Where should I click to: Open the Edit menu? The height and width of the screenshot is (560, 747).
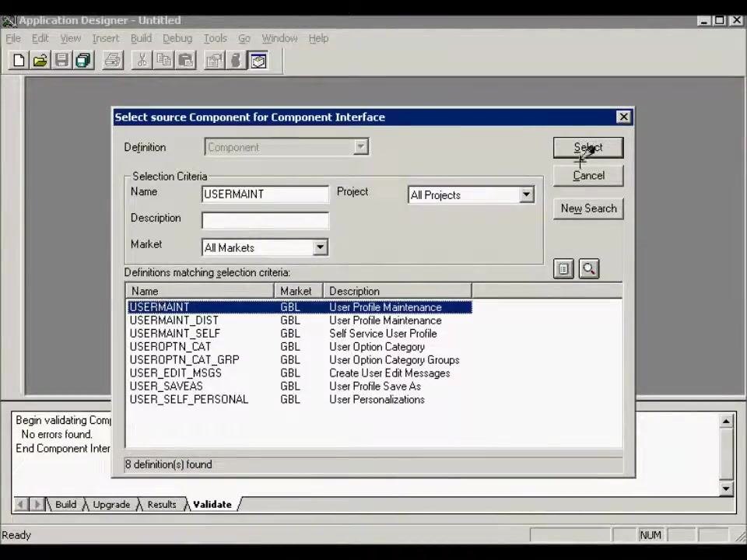click(40, 38)
